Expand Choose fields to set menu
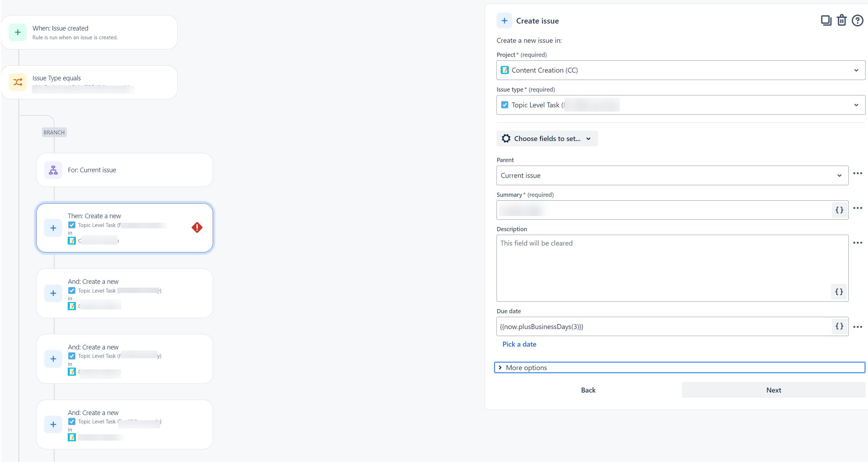The height and width of the screenshot is (462, 868). (x=547, y=139)
